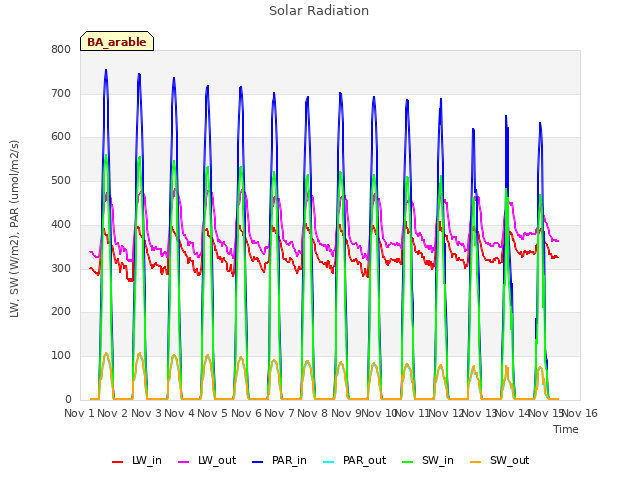Click the Nov 16 x-axis label
Screen dimensions: 640x480
pos(580,413)
